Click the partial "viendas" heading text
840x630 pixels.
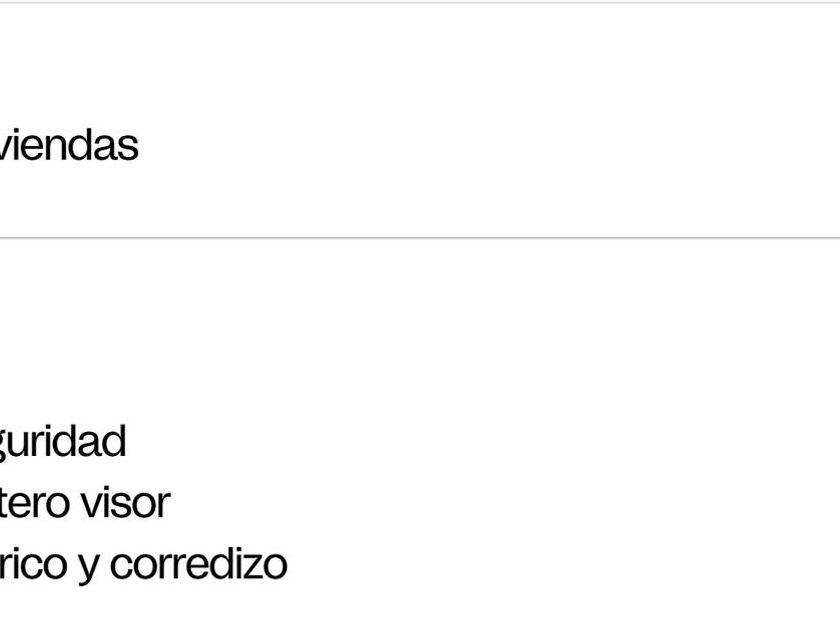68,146
